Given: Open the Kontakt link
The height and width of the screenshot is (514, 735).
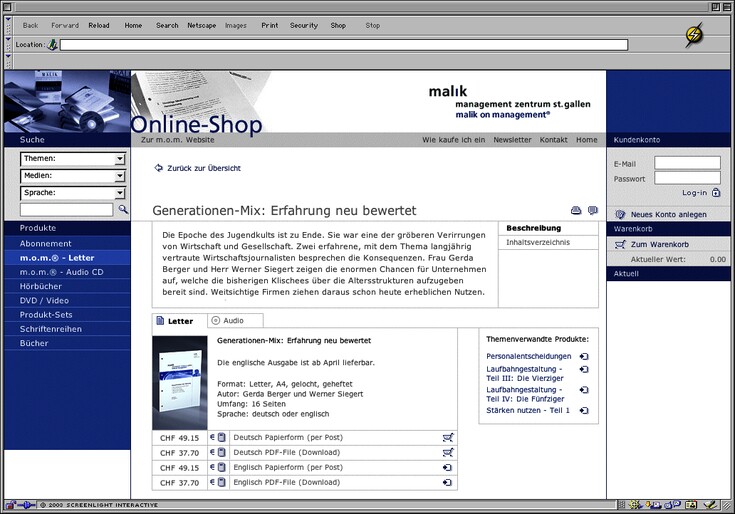Looking at the screenshot, I should pos(554,140).
